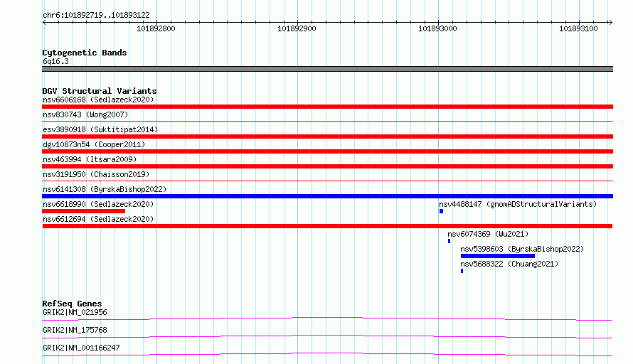Click the thin red line under nsv3191950
This screenshot has width=633, height=364.
pos(327,181)
